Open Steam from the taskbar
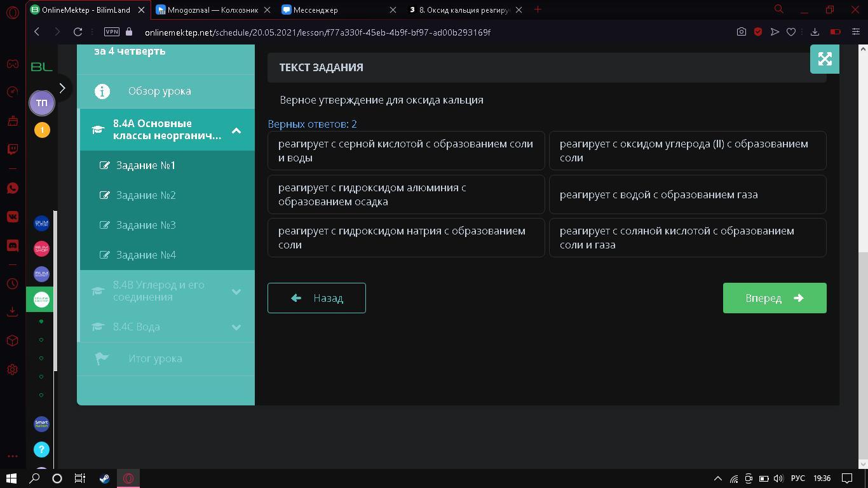Screen dimensions: 868x488 click(x=104, y=478)
